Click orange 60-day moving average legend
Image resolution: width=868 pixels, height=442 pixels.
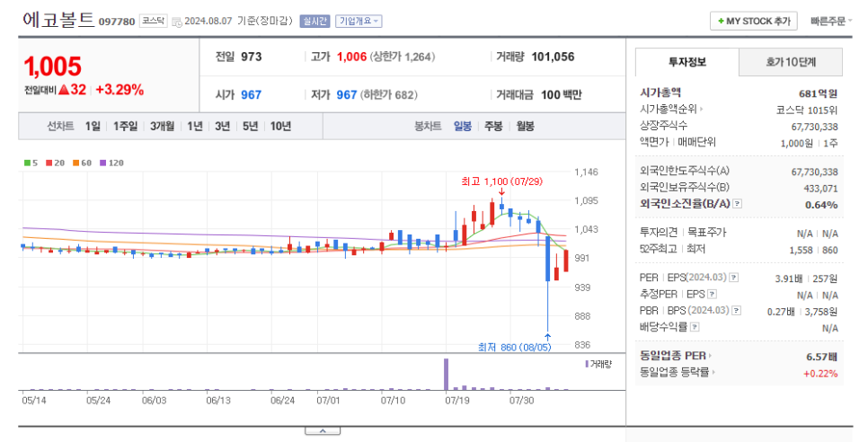pos(82,163)
